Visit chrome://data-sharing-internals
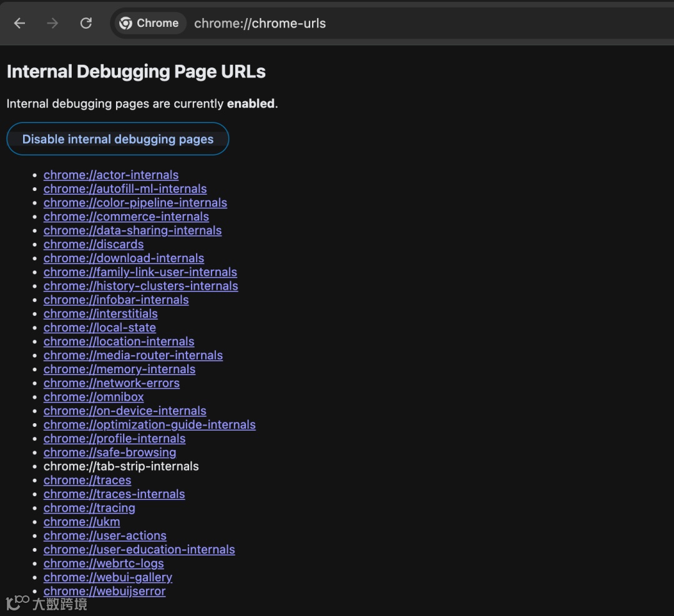This screenshot has height=616, width=674. tap(133, 230)
